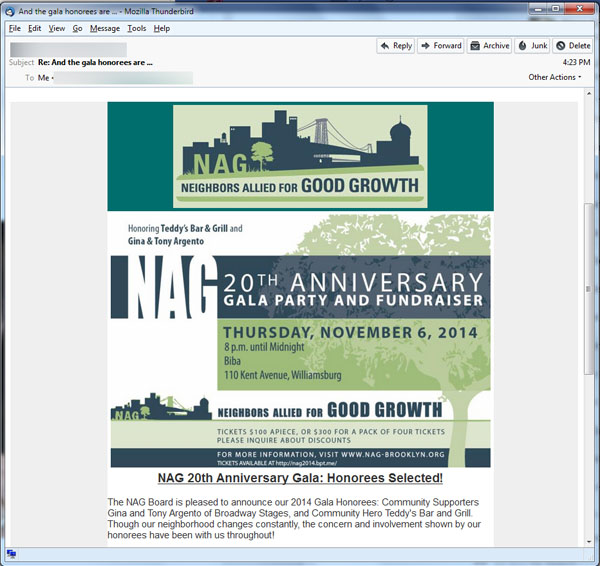600x566 pixels.
Task: Click the scrollbar down arrow
Action: pyautogui.click(x=589, y=538)
